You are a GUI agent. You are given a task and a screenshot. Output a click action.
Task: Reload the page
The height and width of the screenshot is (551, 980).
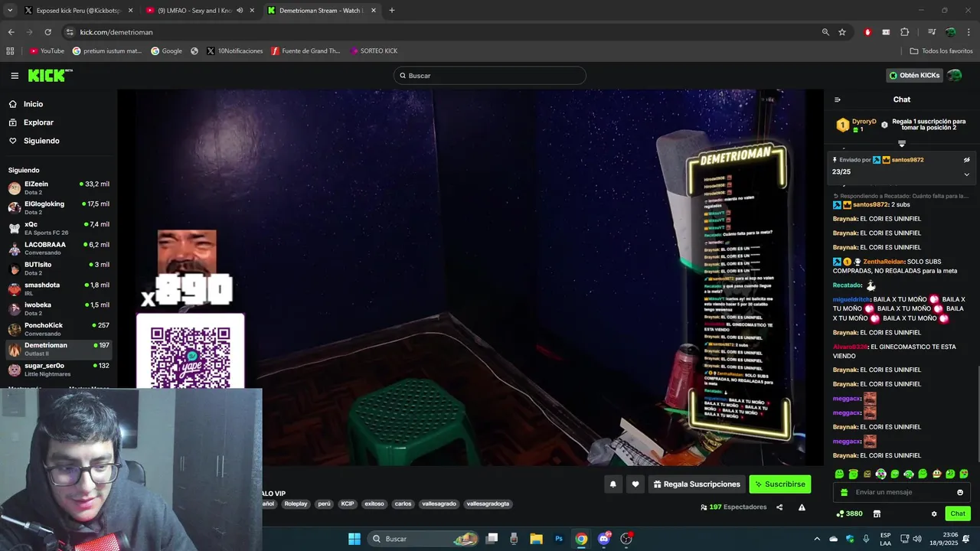point(47,32)
